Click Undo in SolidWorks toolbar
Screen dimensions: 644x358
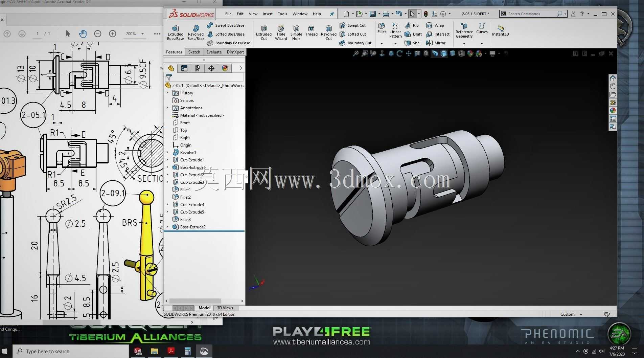(x=399, y=14)
